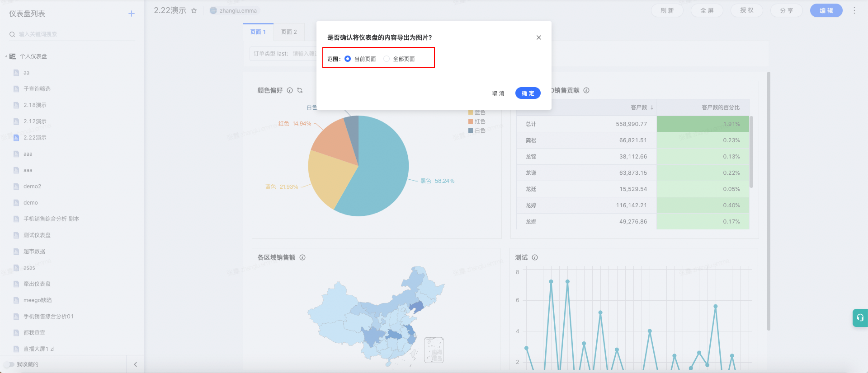Open 授权 permissions

(747, 10)
